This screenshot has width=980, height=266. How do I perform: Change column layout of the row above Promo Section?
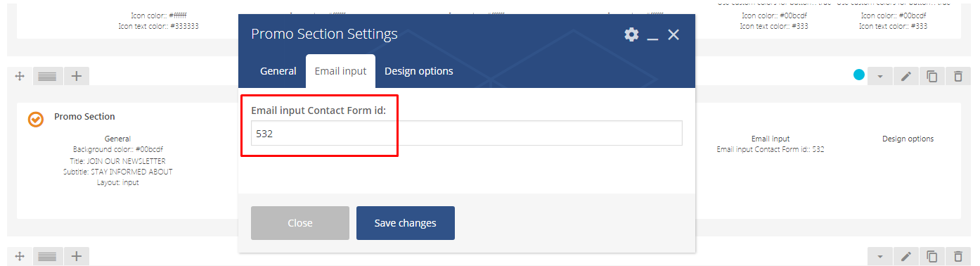click(47, 76)
